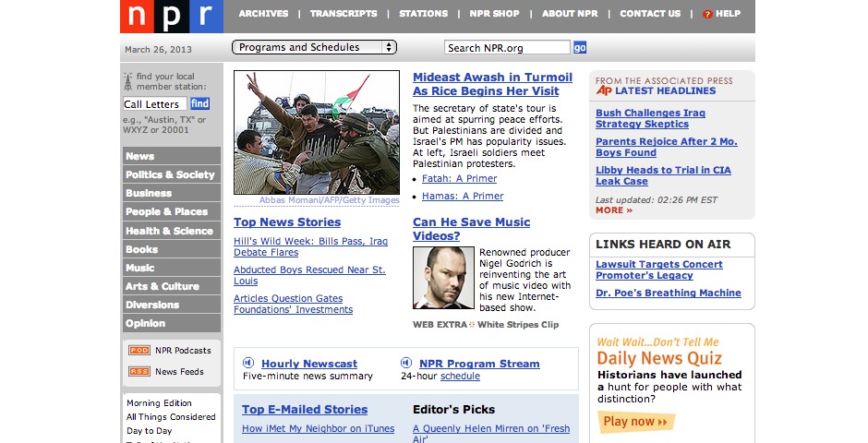Open the 24-hour schedule link
868x443 pixels.
[460, 376]
